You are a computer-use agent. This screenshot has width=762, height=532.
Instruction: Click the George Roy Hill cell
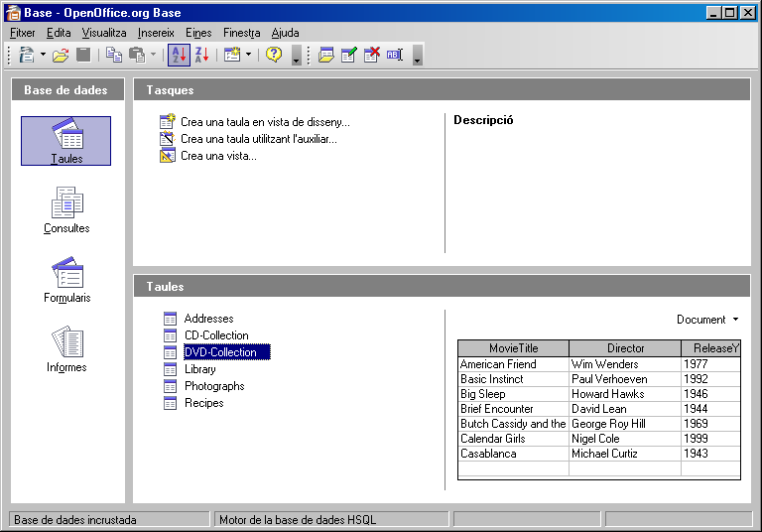(625, 424)
